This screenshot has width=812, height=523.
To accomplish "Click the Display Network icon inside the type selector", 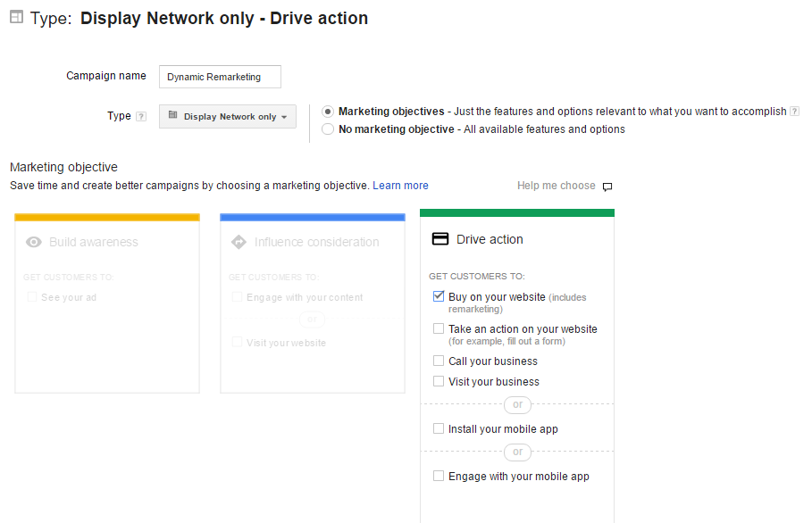I will coord(173,116).
